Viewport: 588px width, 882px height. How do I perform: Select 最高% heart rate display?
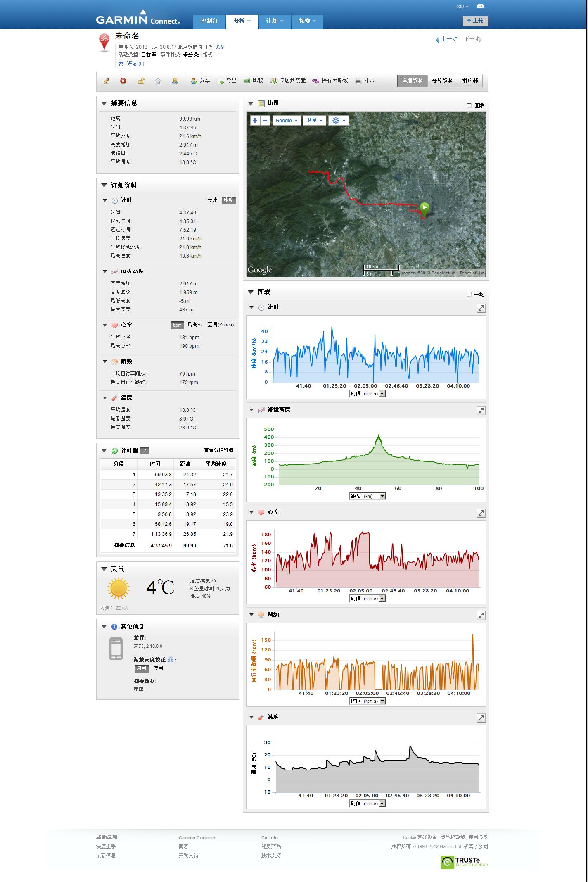point(194,325)
